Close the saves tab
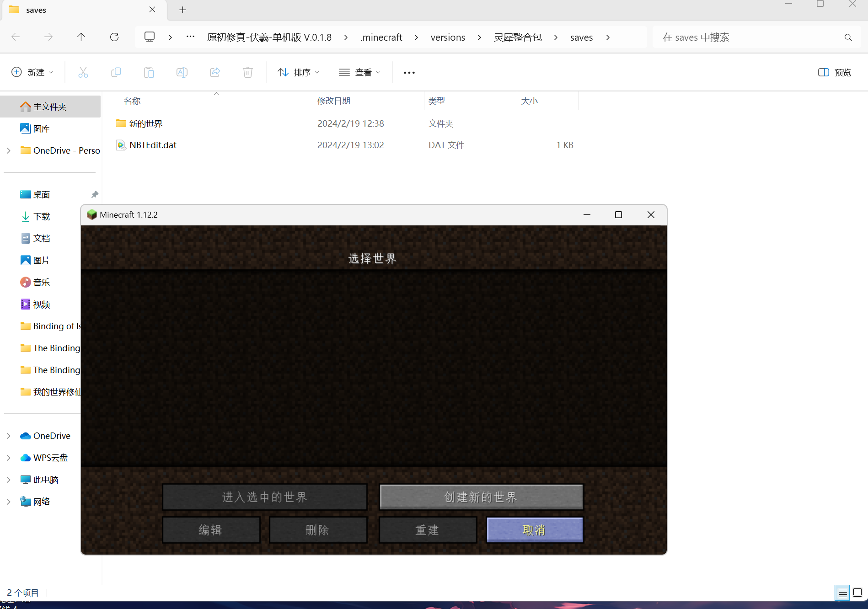 coord(152,10)
